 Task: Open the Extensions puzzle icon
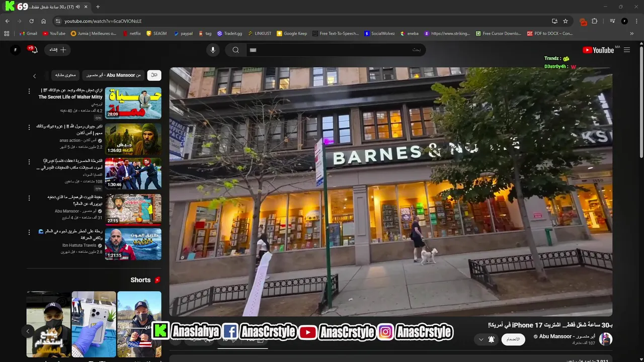(595, 21)
